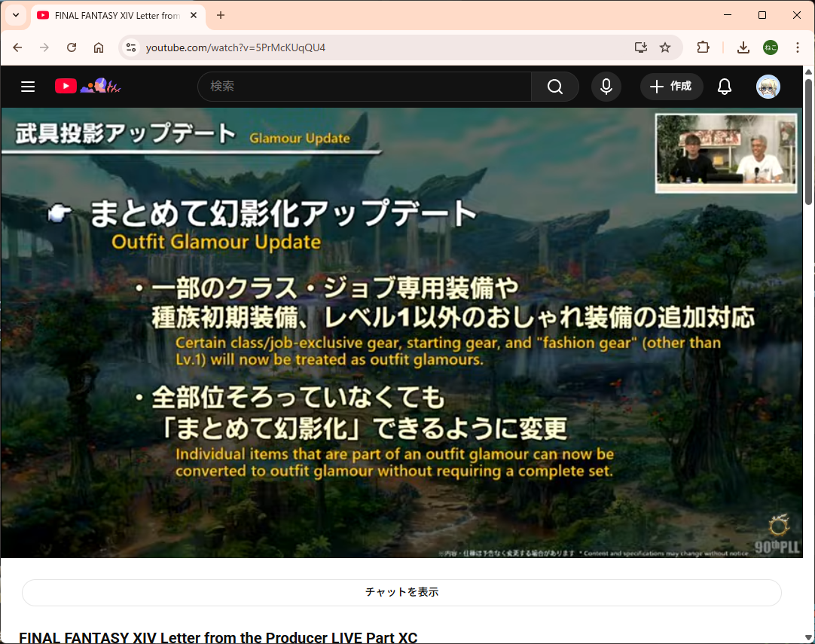
Task: Open the Chrome downloads icon
Action: coord(743,47)
